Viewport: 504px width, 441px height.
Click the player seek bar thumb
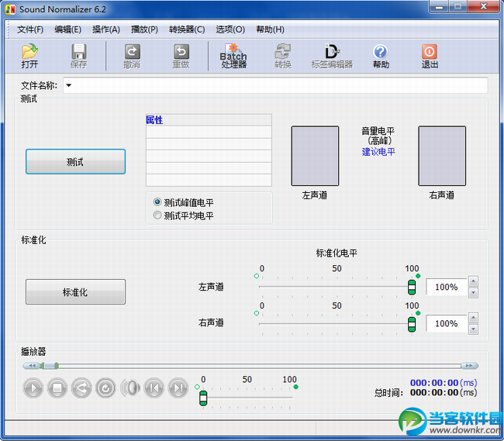pyautogui.click(x=50, y=366)
